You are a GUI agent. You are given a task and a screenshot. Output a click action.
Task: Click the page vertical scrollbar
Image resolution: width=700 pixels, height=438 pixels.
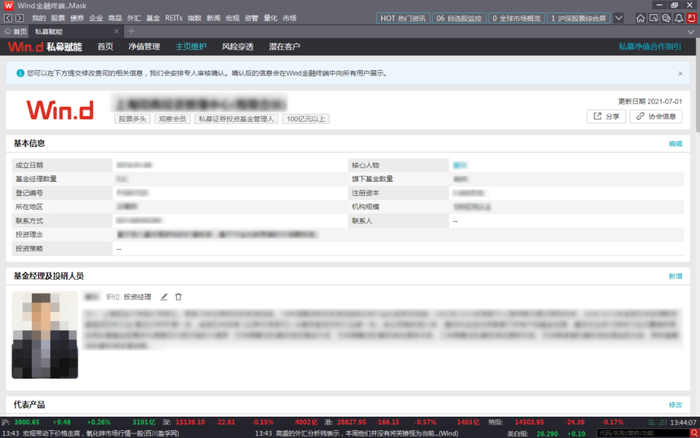tap(697, 85)
